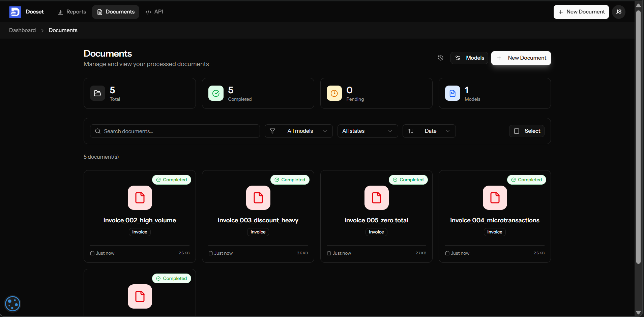Click the Pending clock icon on stats card
The height and width of the screenshot is (317, 644).
[334, 93]
